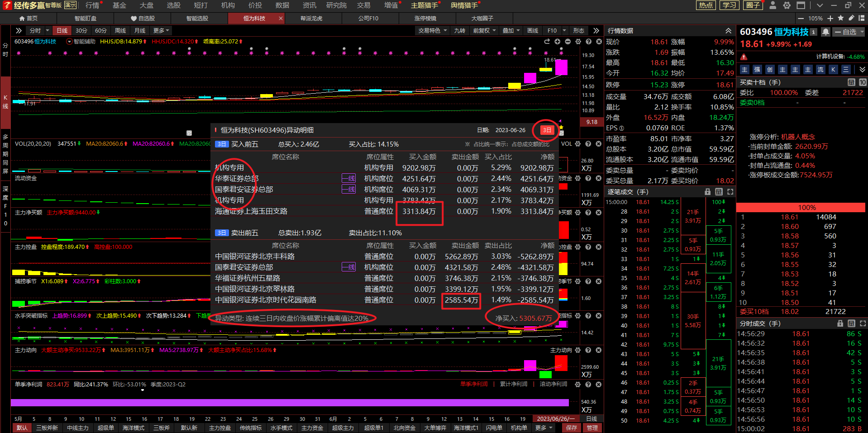Toggle 智能辅助 circle arrow on chart

pyautogui.click(x=69, y=42)
